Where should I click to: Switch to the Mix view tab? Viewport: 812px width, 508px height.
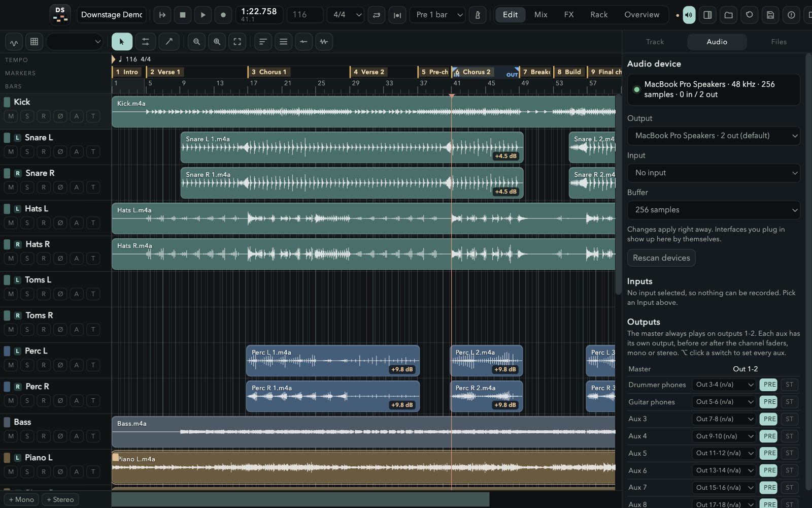540,15
